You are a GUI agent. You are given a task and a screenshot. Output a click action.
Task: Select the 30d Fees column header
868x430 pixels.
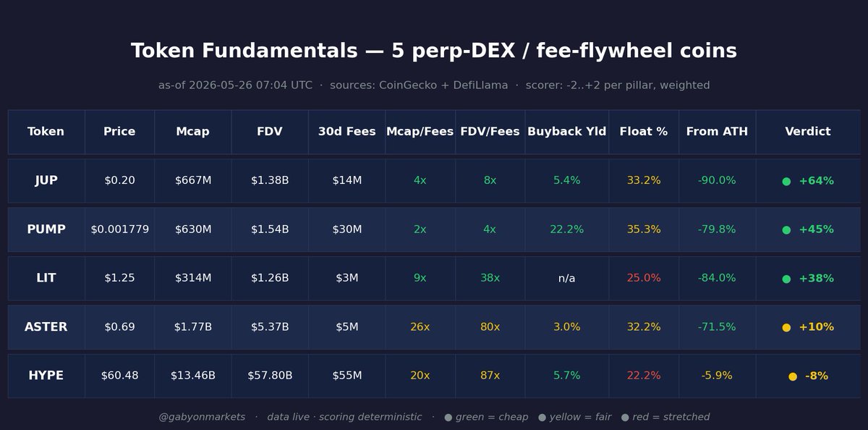[346, 132]
